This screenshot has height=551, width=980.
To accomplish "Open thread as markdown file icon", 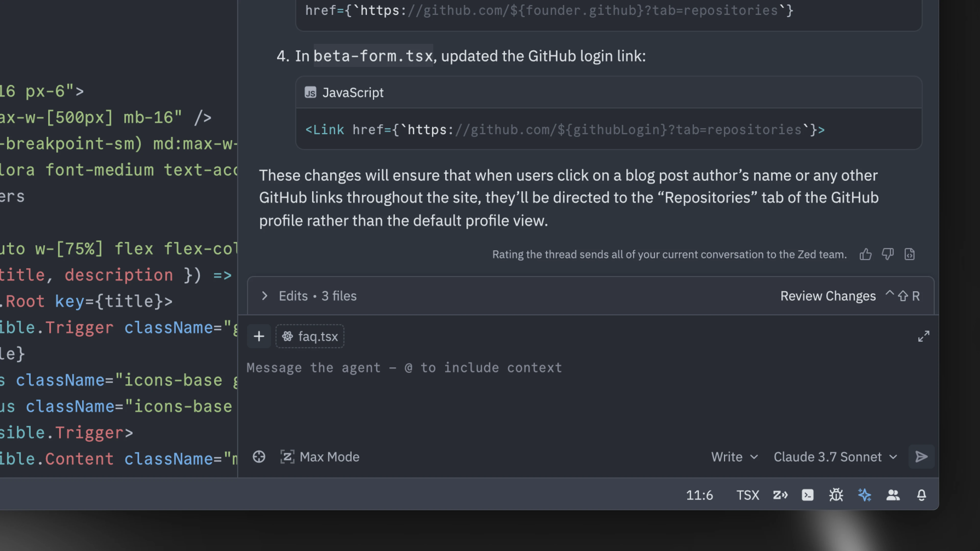I will tap(910, 254).
